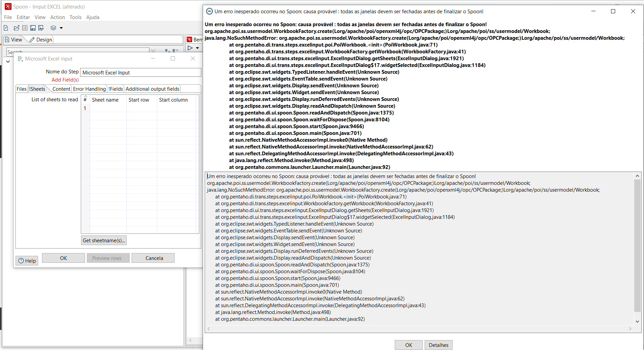The image size is (644, 350).
Task: Click the Save As toolbar icon
Action: point(41,28)
